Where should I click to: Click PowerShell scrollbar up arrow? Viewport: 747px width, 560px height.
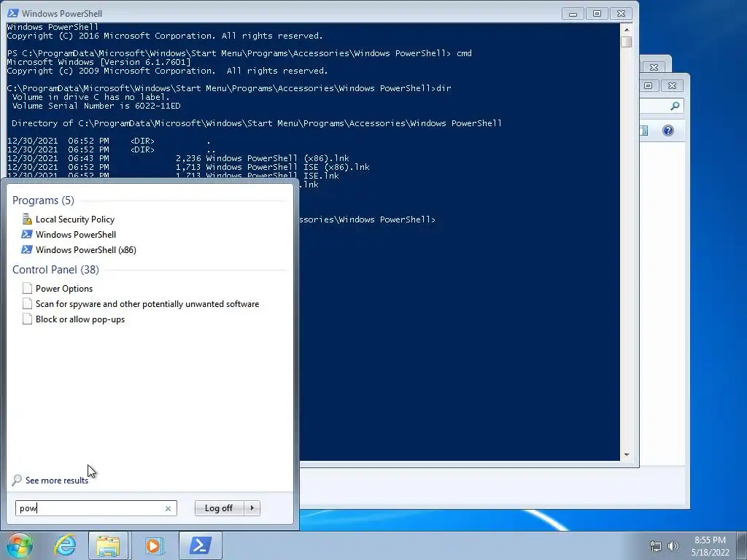click(627, 29)
